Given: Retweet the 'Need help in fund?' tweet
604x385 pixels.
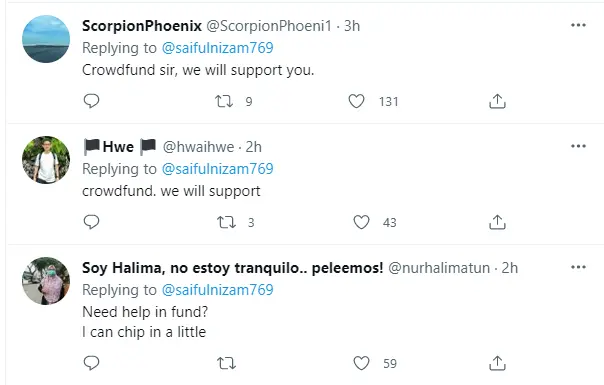Looking at the screenshot, I should [x=226, y=363].
